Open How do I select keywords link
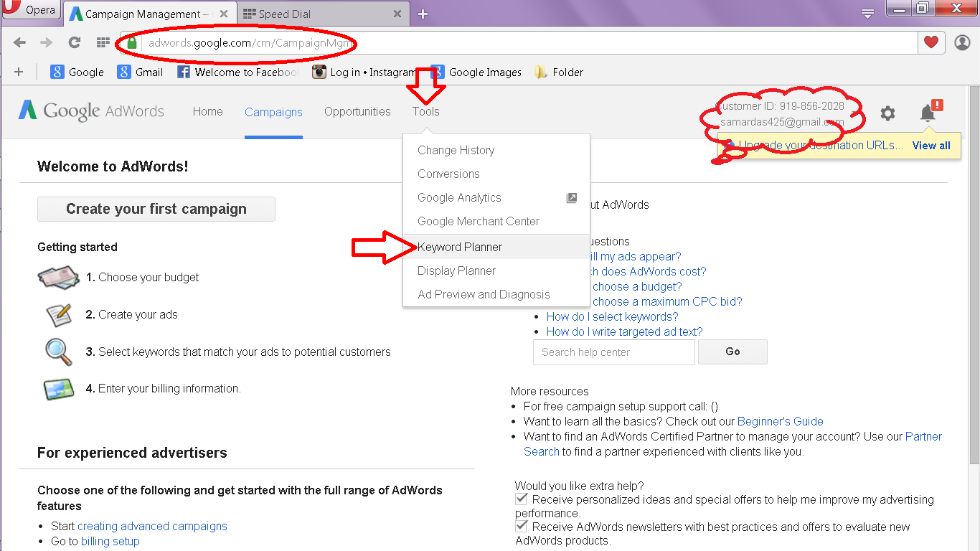Viewport: 980px width, 551px height. 612,316
